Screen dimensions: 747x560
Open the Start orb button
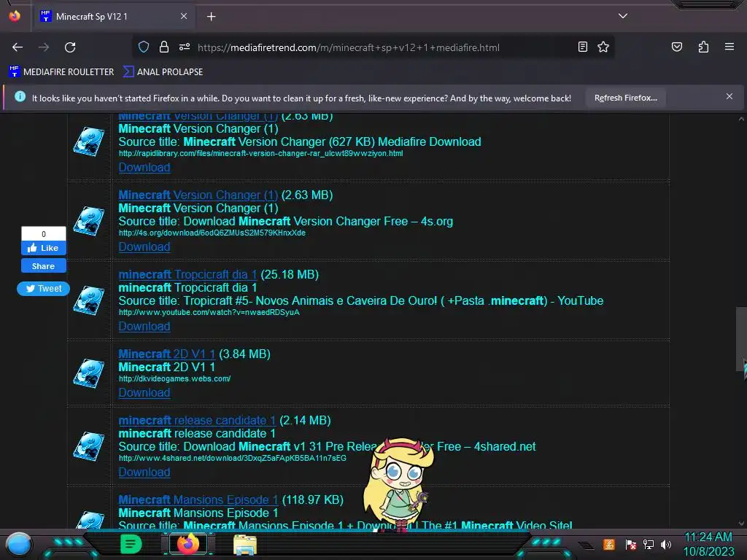tap(18, 544)
